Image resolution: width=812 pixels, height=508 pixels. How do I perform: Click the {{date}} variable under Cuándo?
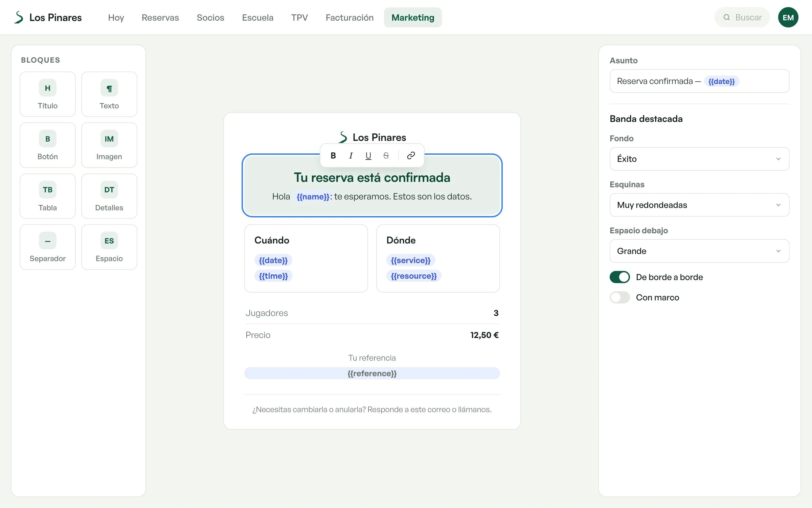[273, 260]
